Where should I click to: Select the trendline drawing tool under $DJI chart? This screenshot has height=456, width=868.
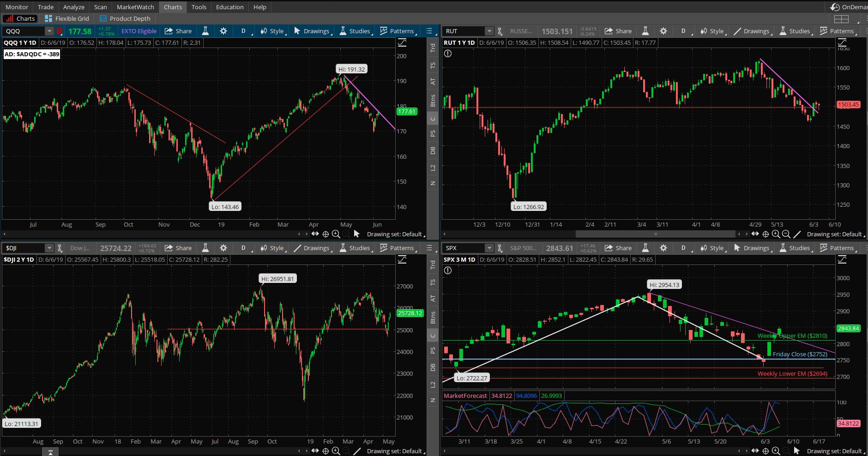point(356,451)
